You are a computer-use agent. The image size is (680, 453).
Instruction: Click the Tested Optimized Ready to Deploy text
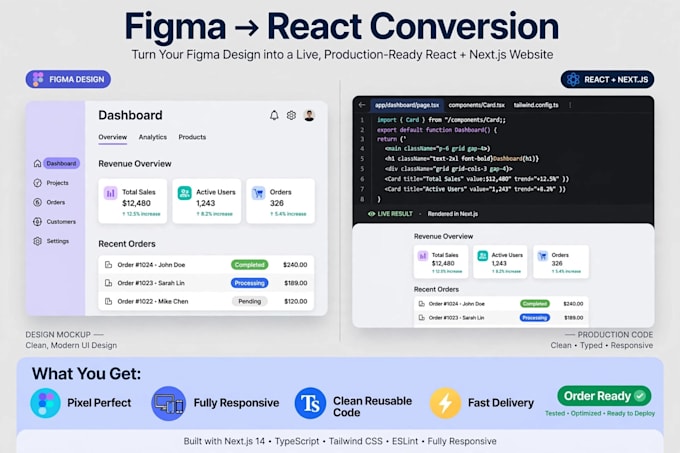tap(600, 413)
